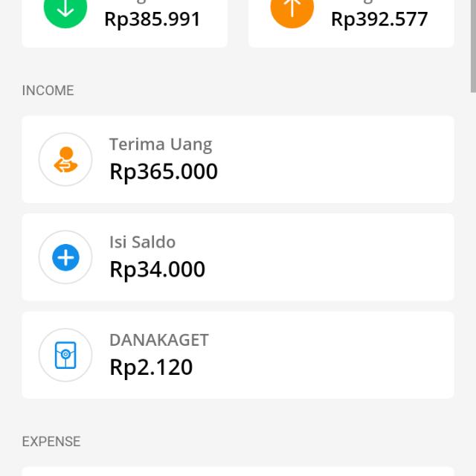Viewport: 476px width, 476px height.
Task: Click the orange expense up-arrow icon
Action: 292,10
